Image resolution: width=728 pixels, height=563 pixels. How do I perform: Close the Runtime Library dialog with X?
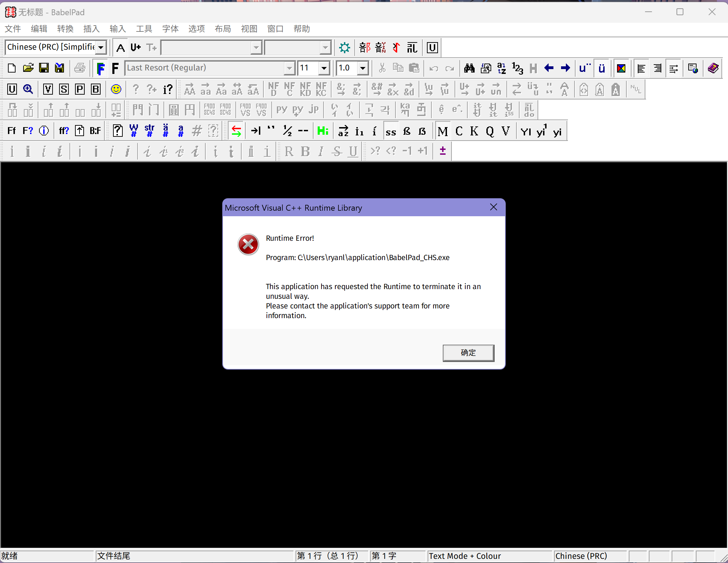[x=493, y=207]
